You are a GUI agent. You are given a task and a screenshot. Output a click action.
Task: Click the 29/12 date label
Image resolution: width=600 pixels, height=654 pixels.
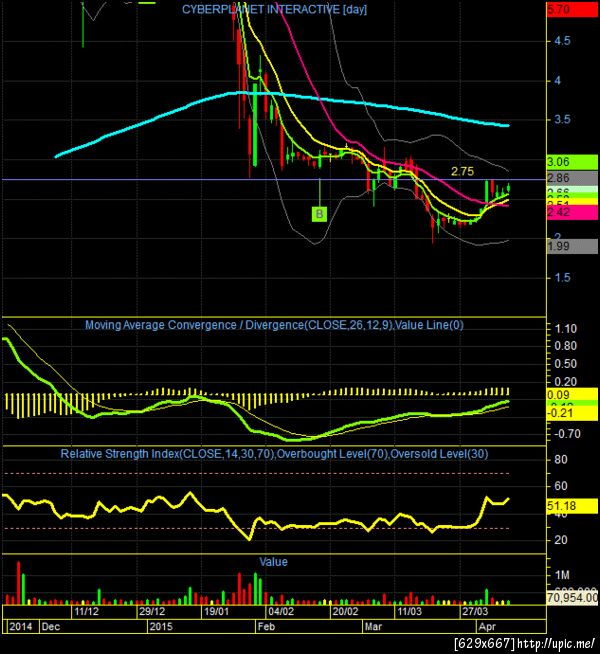[152, 612]
